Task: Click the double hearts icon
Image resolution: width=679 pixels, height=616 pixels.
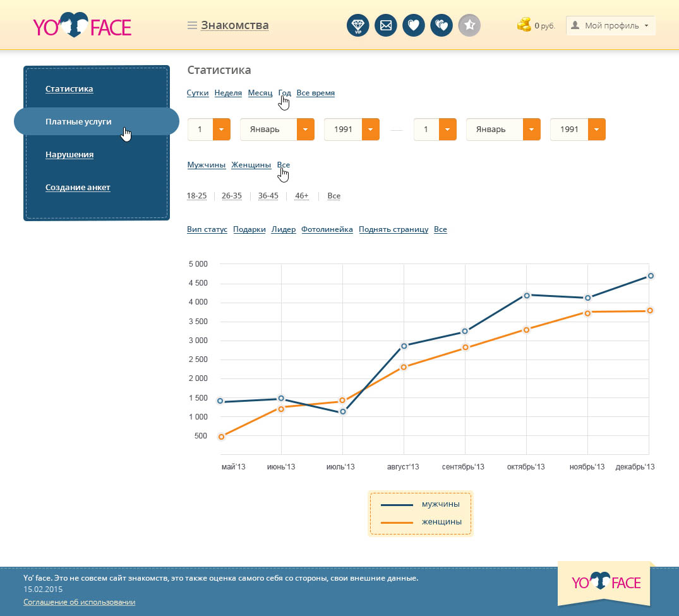Action: (x=442, y=25)
